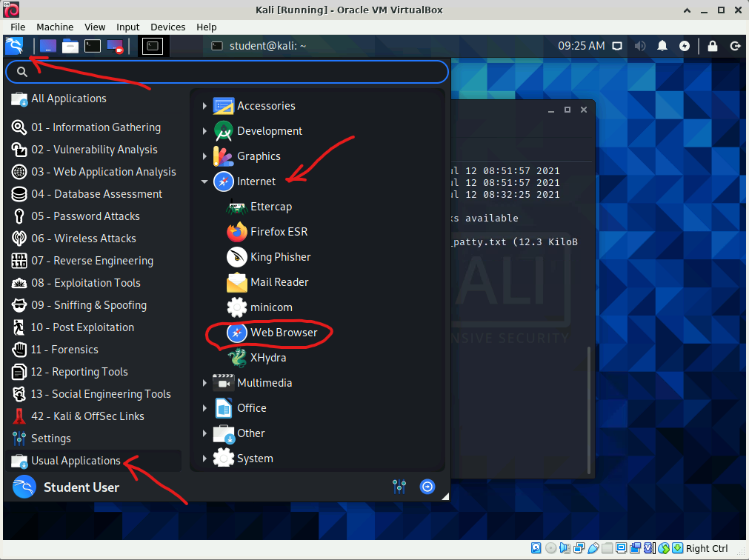Expand the Accessories submenu arrow
Screen dimensions: 749x560
click(x=204, y=106)
